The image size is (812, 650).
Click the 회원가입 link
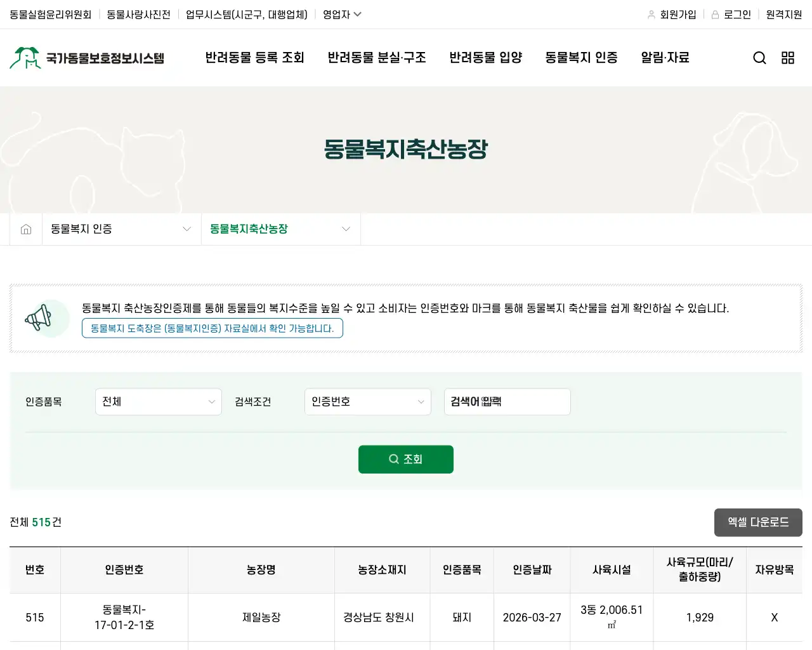[678, 15]
